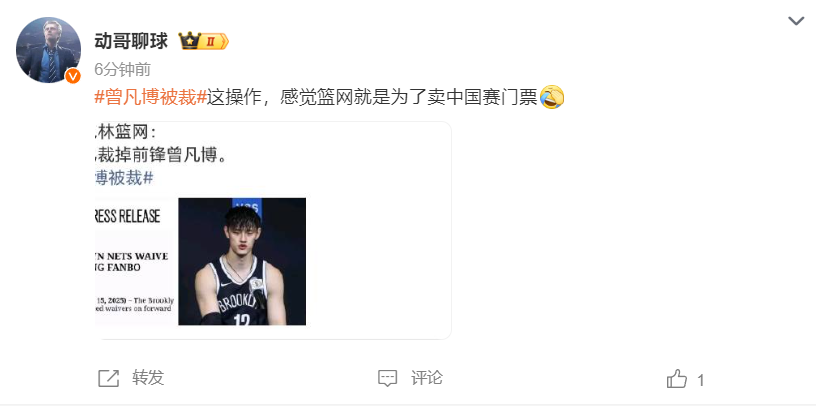Click the 林篮网 line in quoted card
The width and height of the screenshot is (816, 406).
pyautogui.click(x=125, y=133)
